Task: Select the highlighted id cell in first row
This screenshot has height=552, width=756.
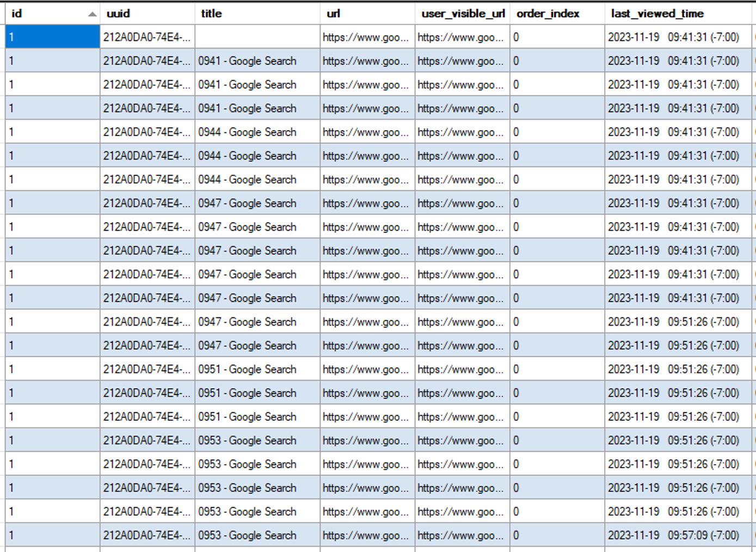Action: [x=52, y=37]
